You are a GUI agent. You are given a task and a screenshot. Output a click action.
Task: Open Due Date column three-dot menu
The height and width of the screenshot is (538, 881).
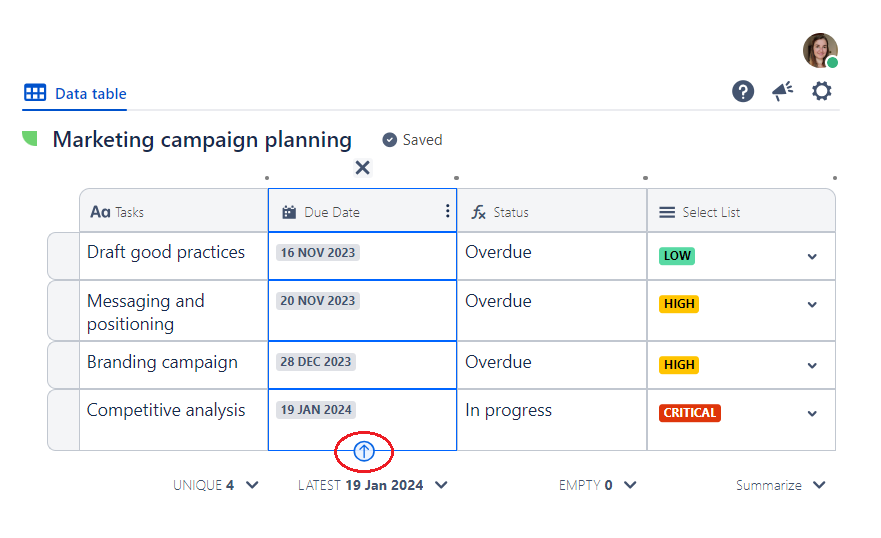click(x=447, y=211)
